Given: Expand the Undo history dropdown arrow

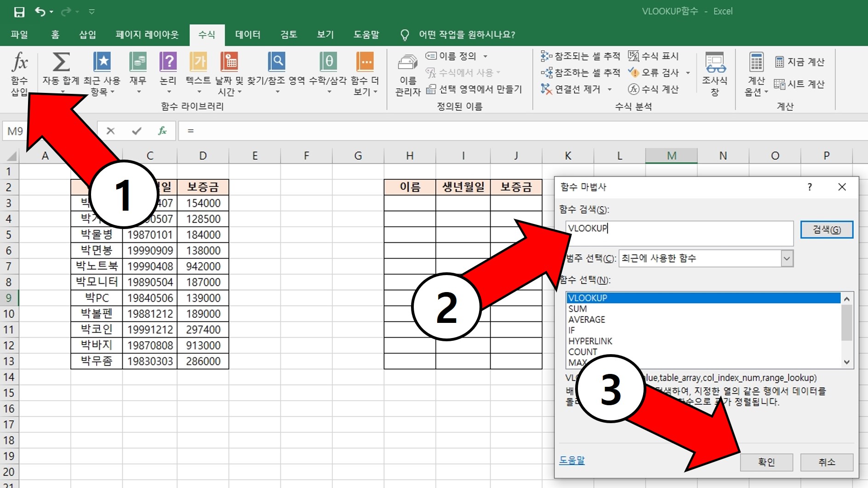Looking at the screenshot, I should (x=51, y=12).
